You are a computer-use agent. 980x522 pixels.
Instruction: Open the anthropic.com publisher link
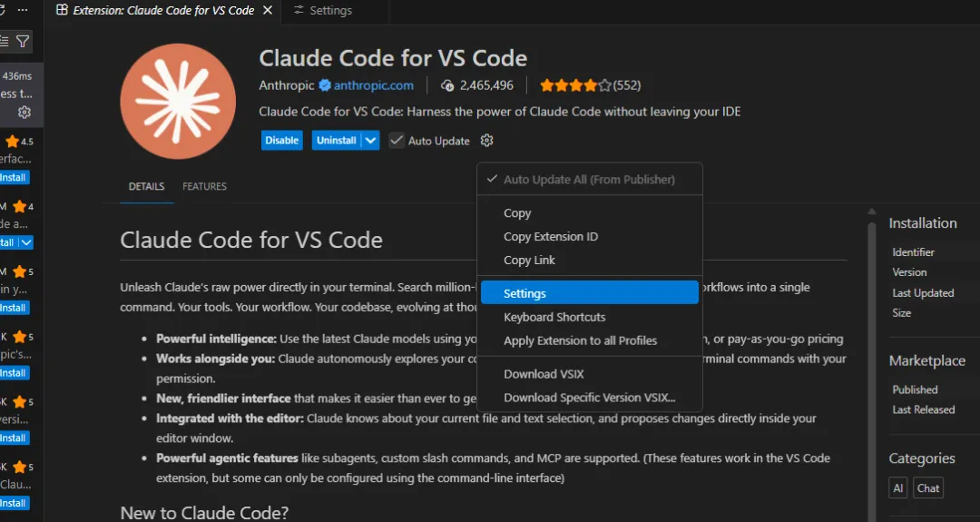(x=374, y=85)
